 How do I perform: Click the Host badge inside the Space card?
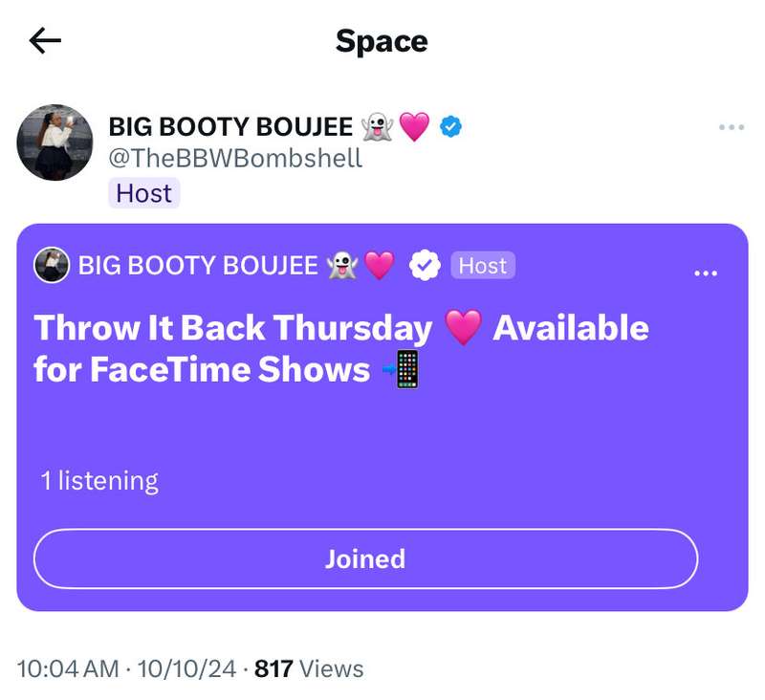483,266
